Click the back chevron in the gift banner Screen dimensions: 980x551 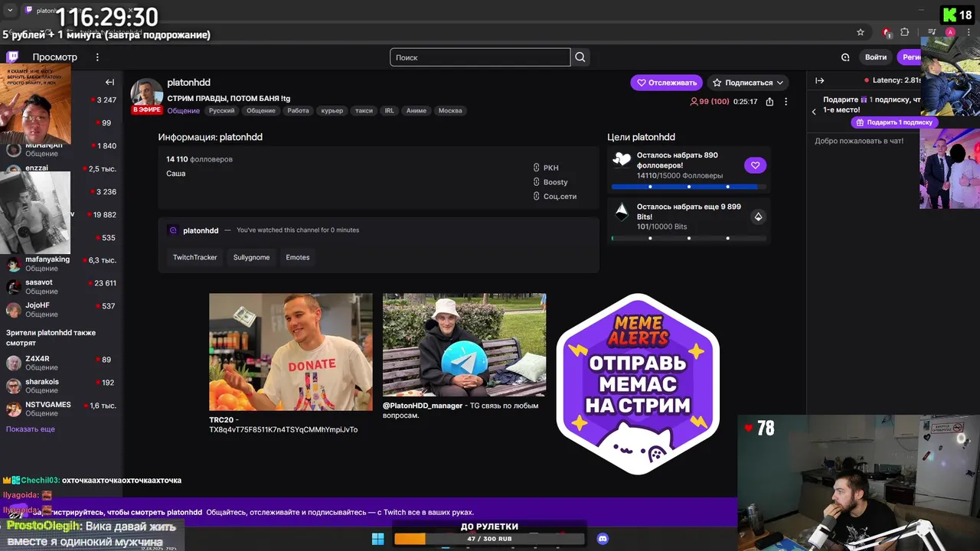click(x=814, y=112)
